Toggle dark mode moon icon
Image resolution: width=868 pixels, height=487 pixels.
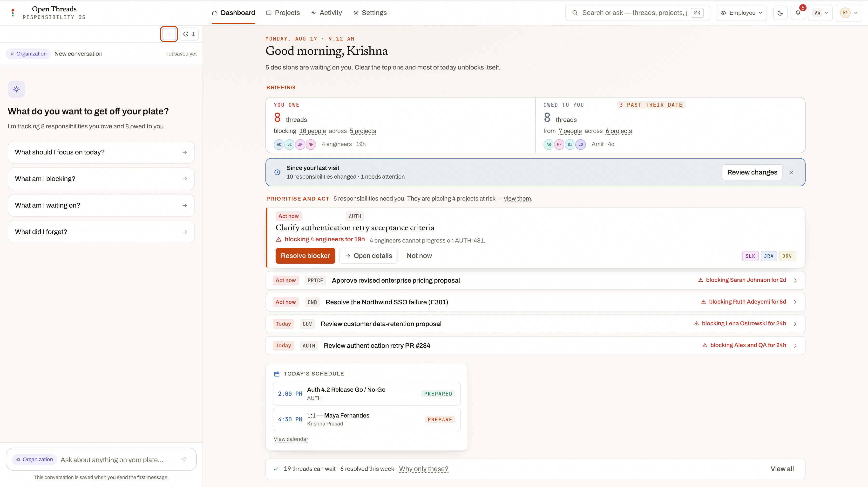pos(780,13)
